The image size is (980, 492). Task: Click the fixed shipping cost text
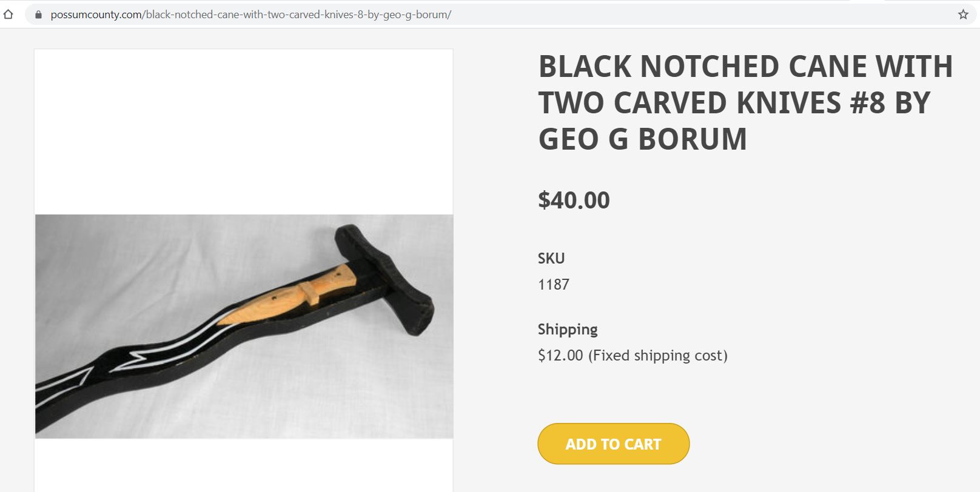point(632,356)
